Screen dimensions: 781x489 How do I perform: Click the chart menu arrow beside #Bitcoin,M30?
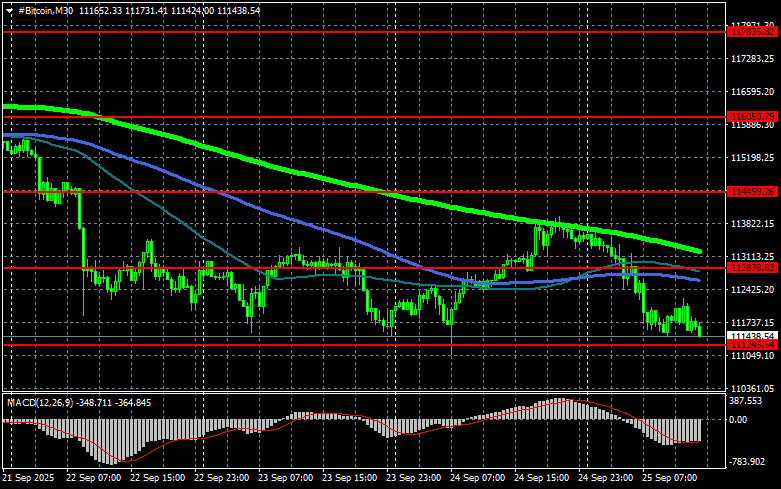point(9,11)
